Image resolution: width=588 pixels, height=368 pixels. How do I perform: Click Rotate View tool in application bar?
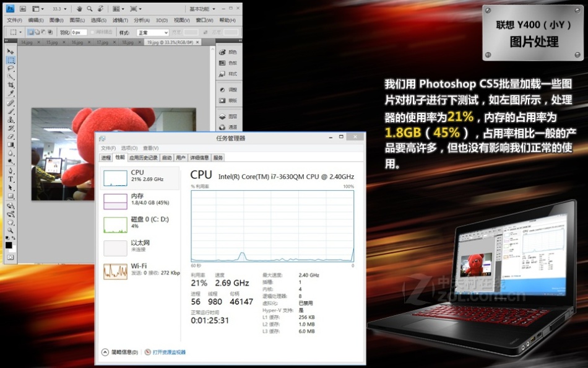(x=100, y=9)
